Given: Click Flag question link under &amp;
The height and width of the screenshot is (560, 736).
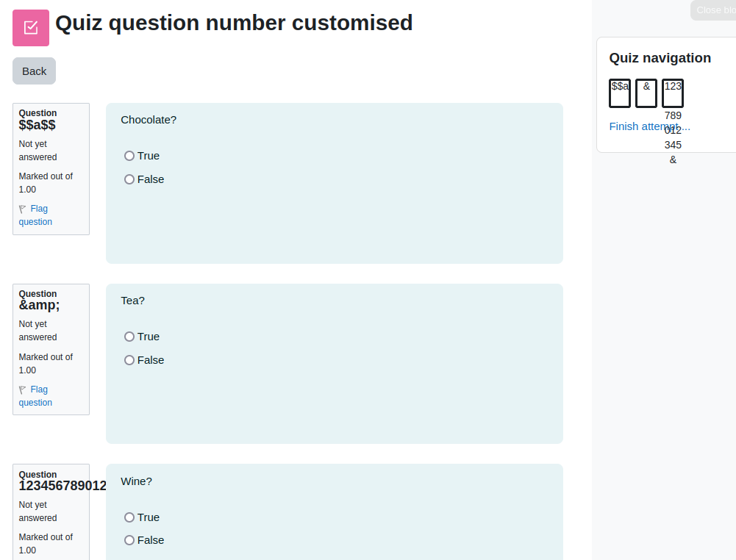Looking at the screenshot, I should pos(35,396).
